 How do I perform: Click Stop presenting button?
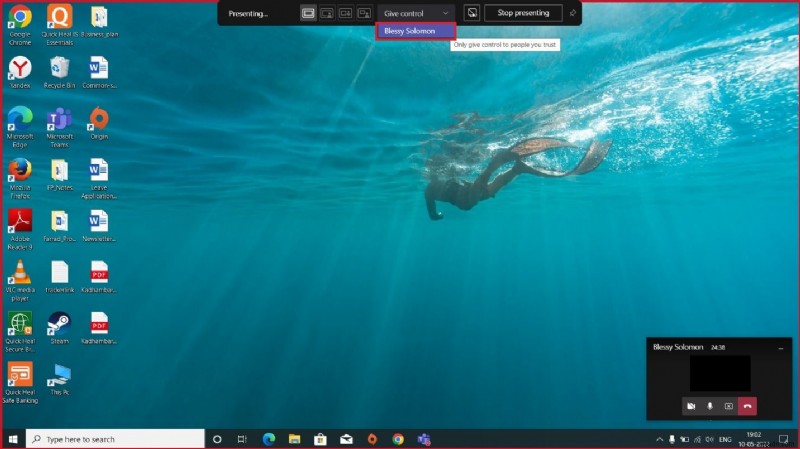(523, 13)
